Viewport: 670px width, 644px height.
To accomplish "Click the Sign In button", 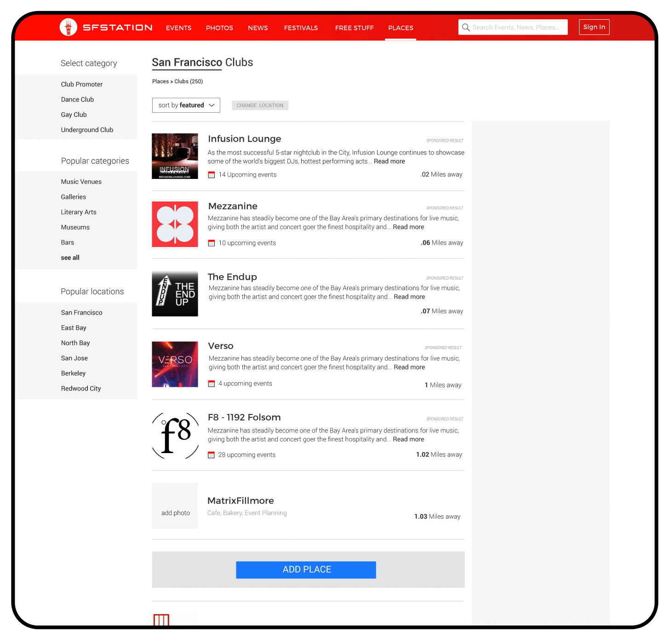I will pyautogui.click(x=594, y=27).
